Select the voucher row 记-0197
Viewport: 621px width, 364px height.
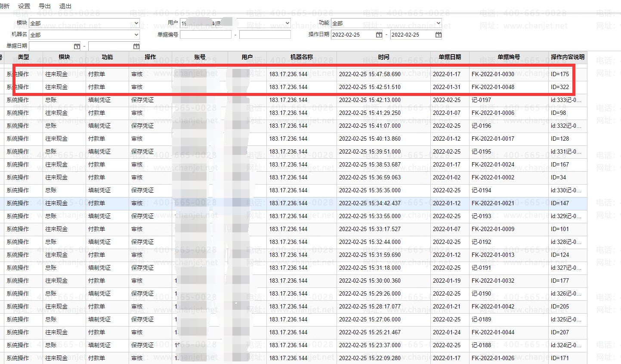(481, 100)
